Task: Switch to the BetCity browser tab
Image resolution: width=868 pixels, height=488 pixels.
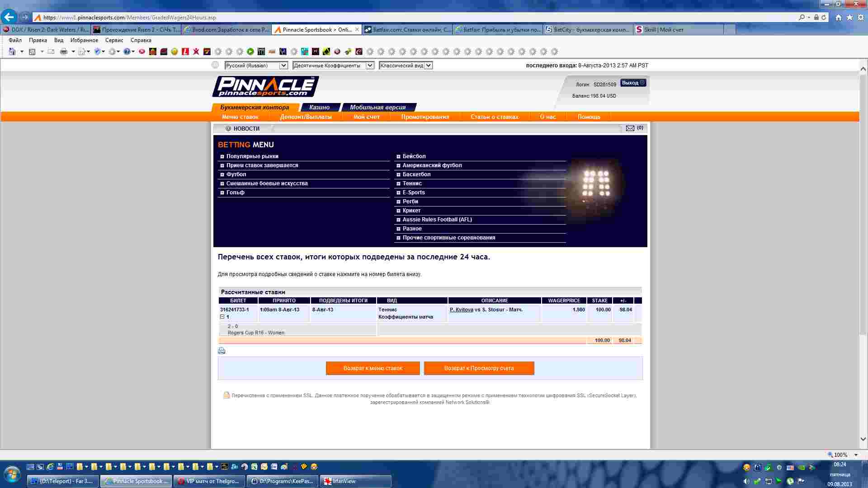Action: coord(588,29)
